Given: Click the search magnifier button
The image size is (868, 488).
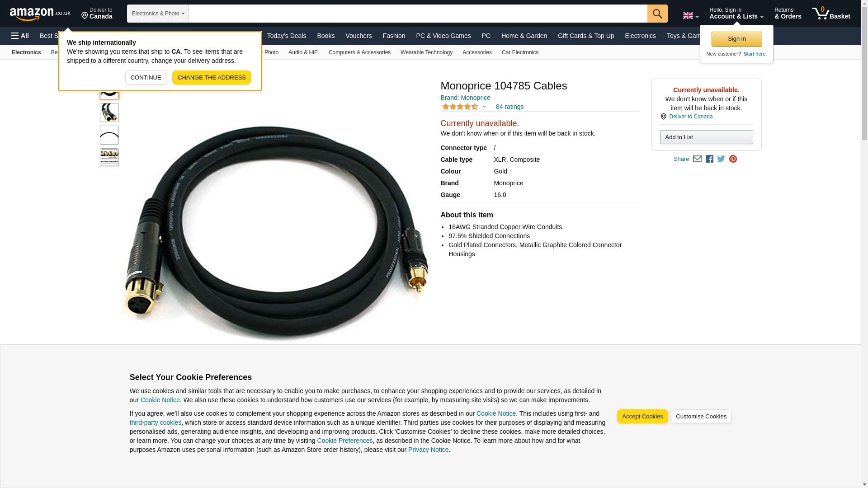Looking at the screenshot, I should click(x=657, y=14).
